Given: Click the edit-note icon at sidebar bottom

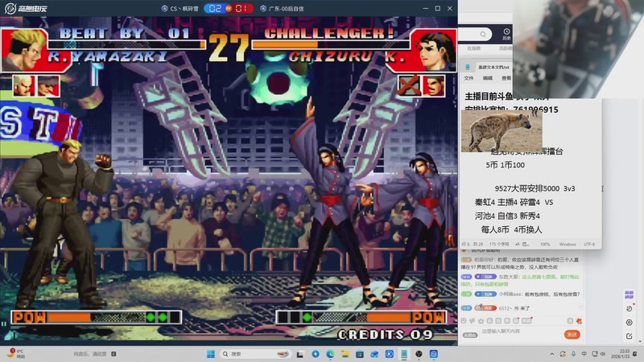Looking at the screenshot, I should [x=630, y=335].
